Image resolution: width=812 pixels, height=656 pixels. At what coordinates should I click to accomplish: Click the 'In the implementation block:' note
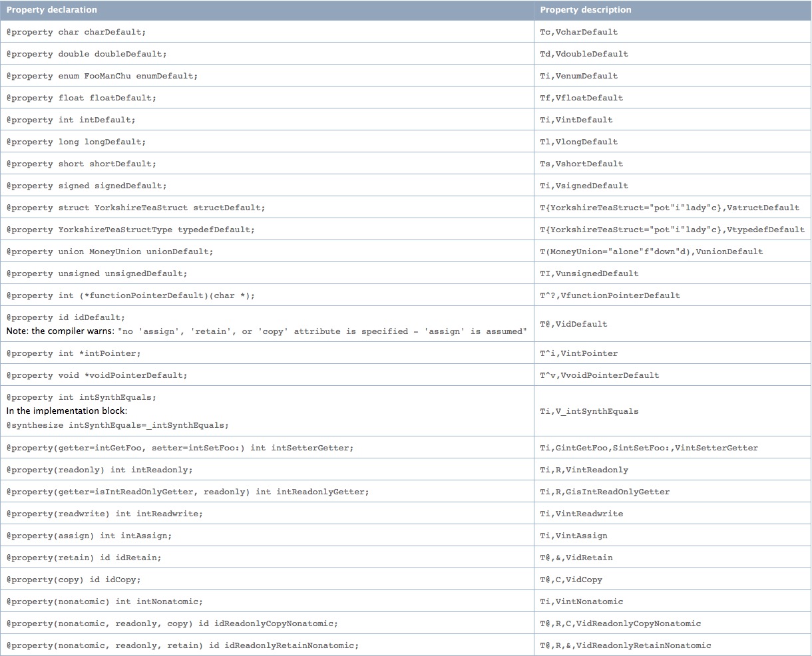67,411
